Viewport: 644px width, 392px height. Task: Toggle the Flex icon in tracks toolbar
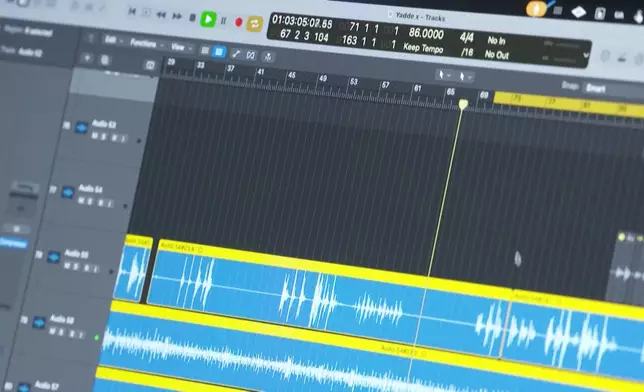pos(251,55)
